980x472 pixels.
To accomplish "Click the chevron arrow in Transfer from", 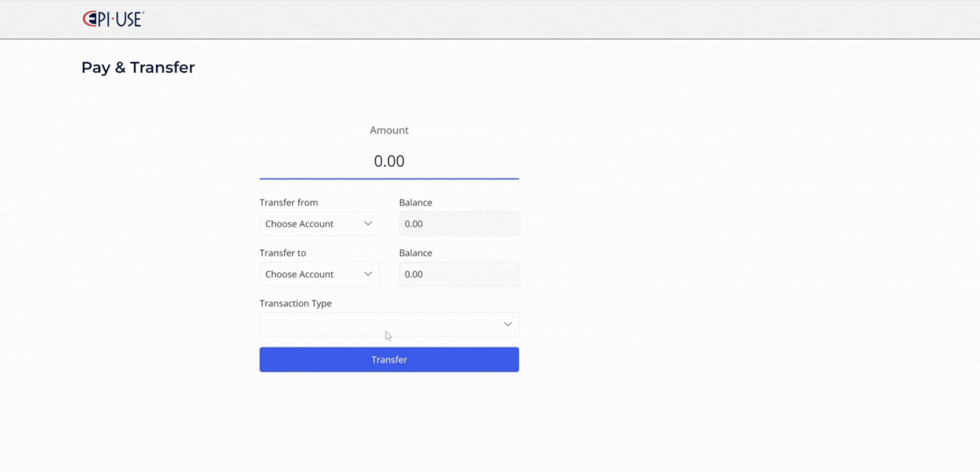I will pyautogui.click(x=367, y=223).
